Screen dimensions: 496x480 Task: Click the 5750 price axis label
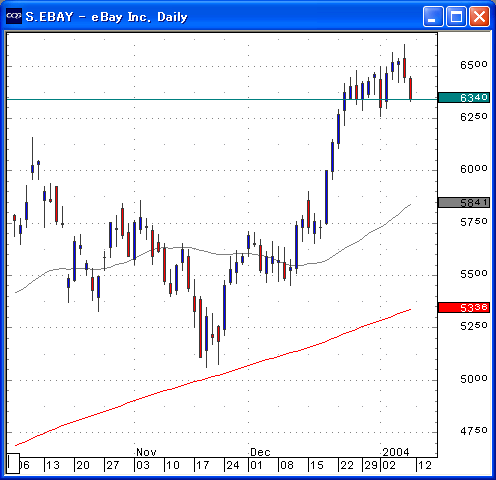coord(474,222)
